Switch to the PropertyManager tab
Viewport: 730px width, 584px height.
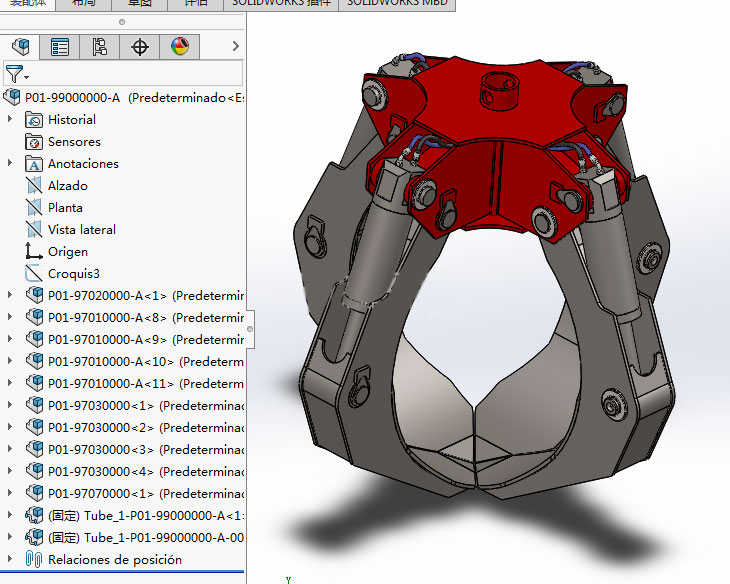60,47
